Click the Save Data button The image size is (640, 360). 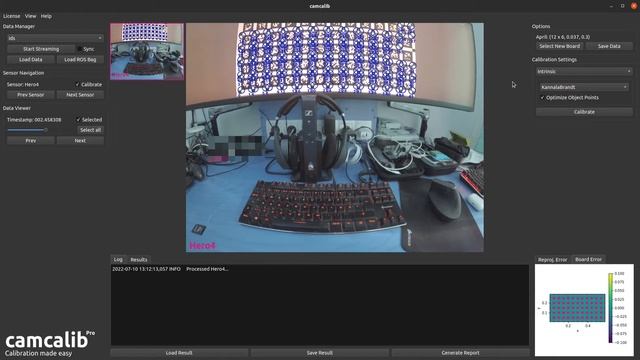609,46
